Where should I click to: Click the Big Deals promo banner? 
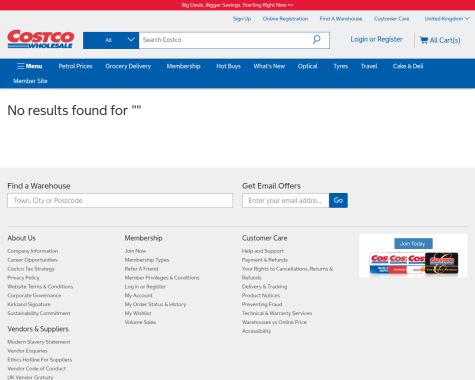(237, 5)
